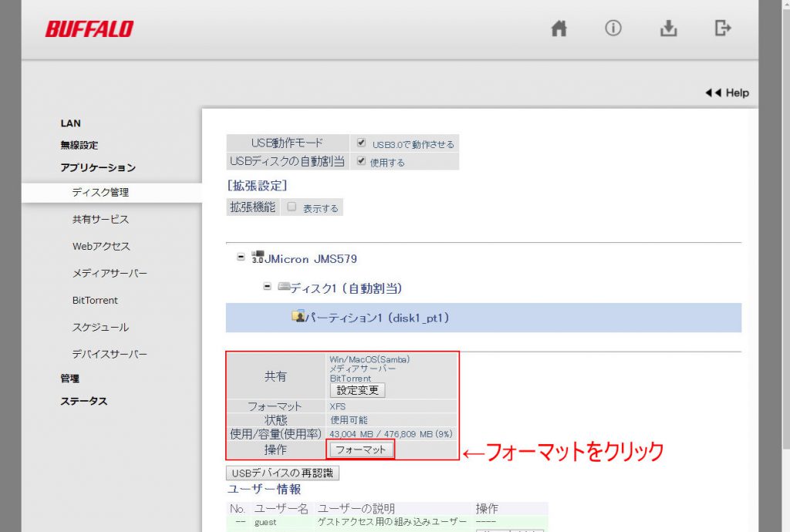Click the firmware download icon

668,29
